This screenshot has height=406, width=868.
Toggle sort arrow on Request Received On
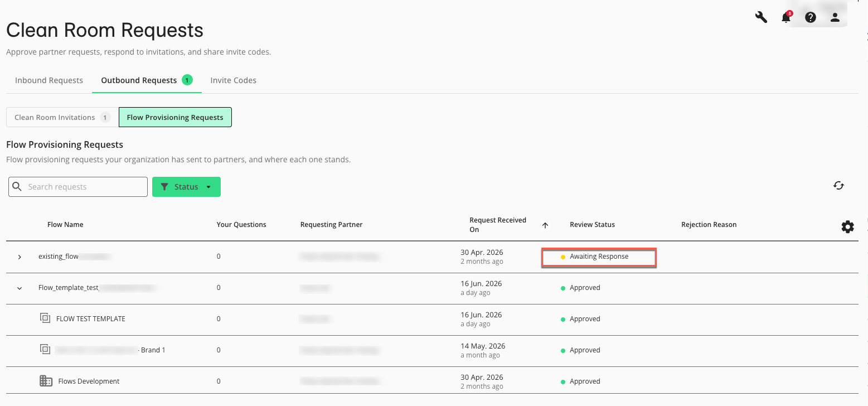545,225
